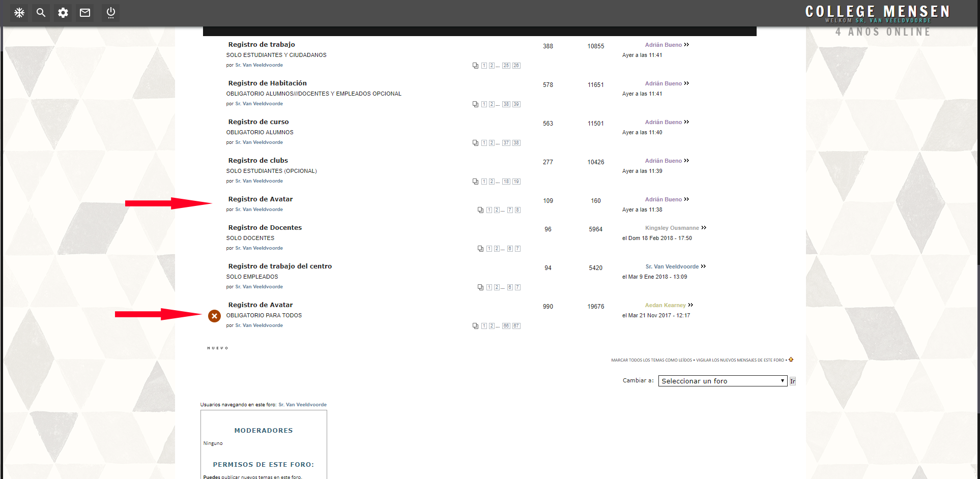Open the mail envelope icon
This screenshot has width=980, height=479.
tap(85, 13)
